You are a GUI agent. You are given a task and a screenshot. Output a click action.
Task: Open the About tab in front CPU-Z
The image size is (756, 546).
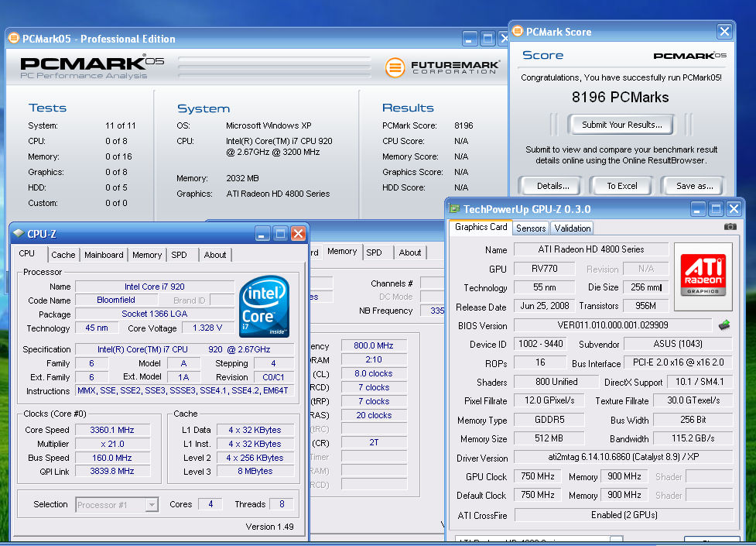pyautogui.click(x=214, y=255)
